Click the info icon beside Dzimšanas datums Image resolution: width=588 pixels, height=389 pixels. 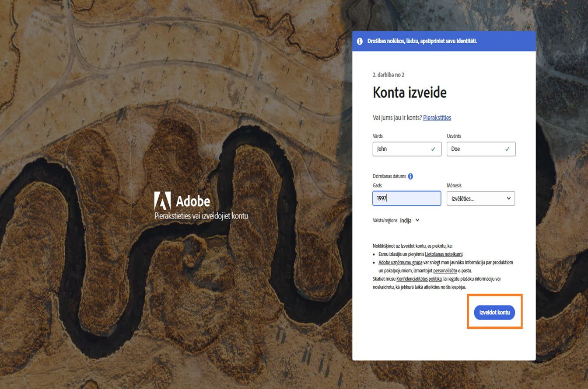pyautogui.click(x=410, y=176)
